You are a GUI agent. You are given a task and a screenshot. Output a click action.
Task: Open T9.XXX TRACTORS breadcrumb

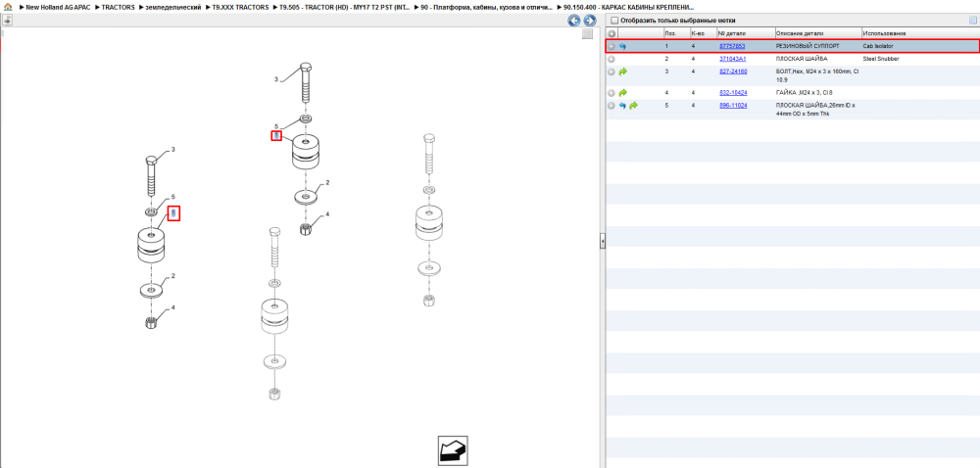pos(241,7)
